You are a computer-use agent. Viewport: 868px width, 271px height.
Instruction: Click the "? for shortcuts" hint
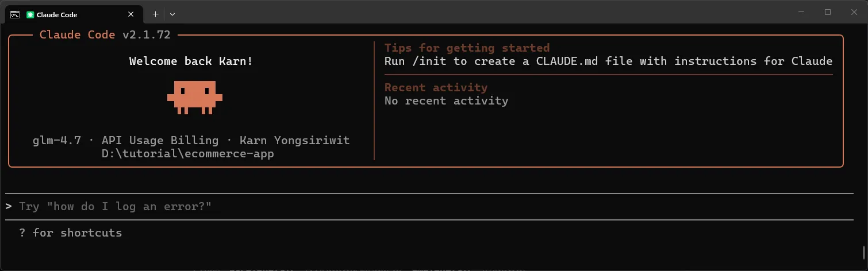click(70, 233)
